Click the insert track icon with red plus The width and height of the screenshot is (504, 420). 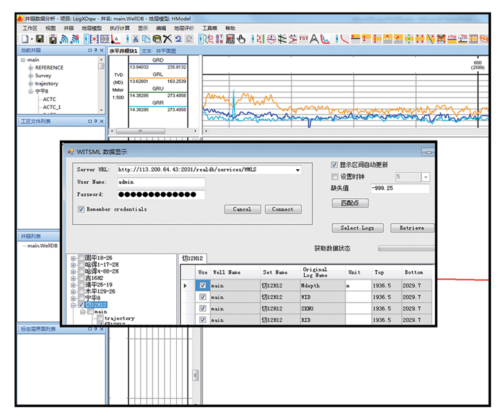(94, 39)
